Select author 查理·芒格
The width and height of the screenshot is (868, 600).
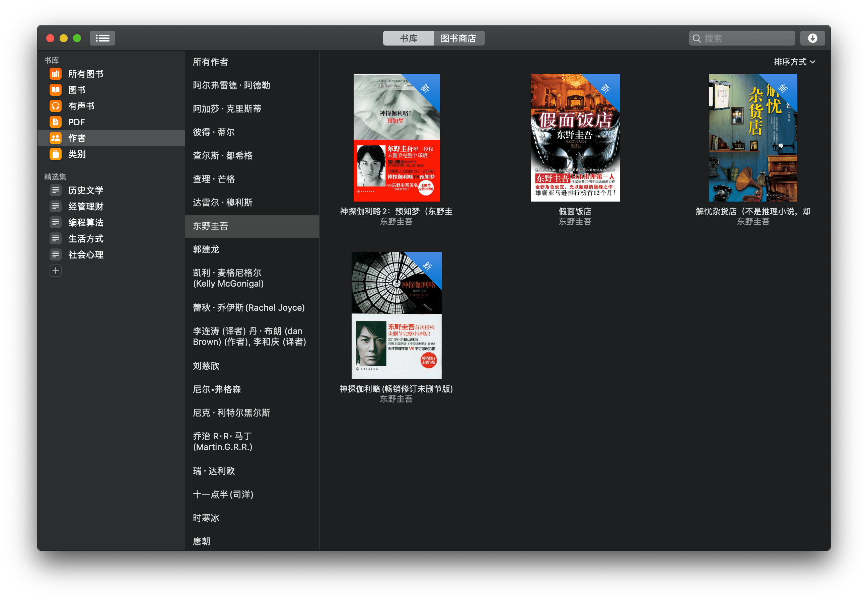[x=252, y=179]
